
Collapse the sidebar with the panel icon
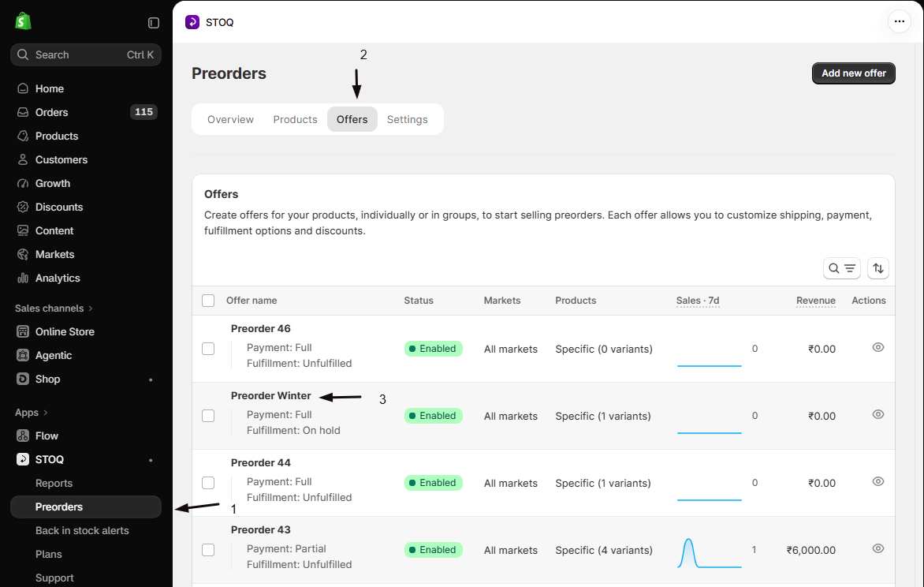[x=154, y=22]
